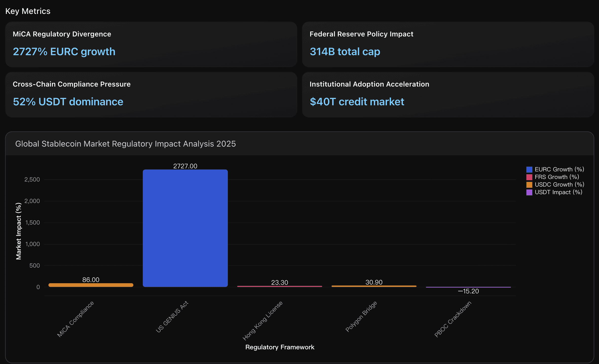
Task: Expand the MiCA Regulatory Divergence card
Action: coord(151,45)
